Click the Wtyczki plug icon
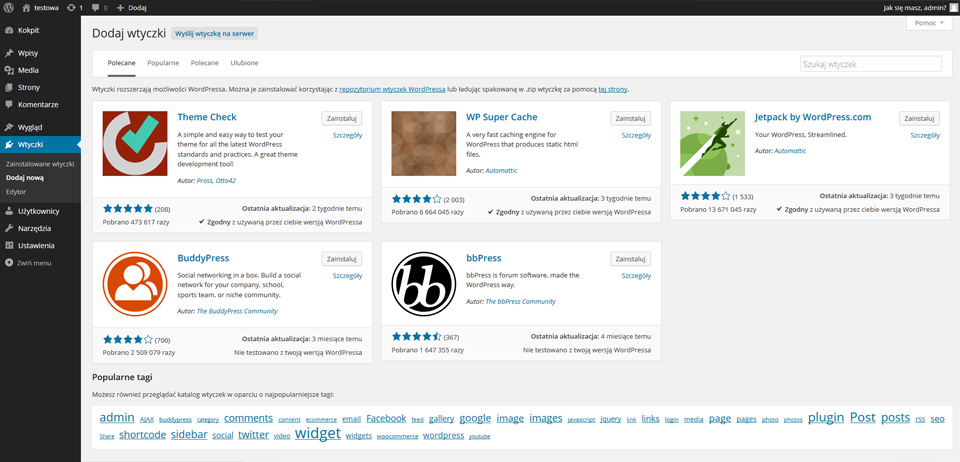The image size is (960, 462). tap(9, 144)
